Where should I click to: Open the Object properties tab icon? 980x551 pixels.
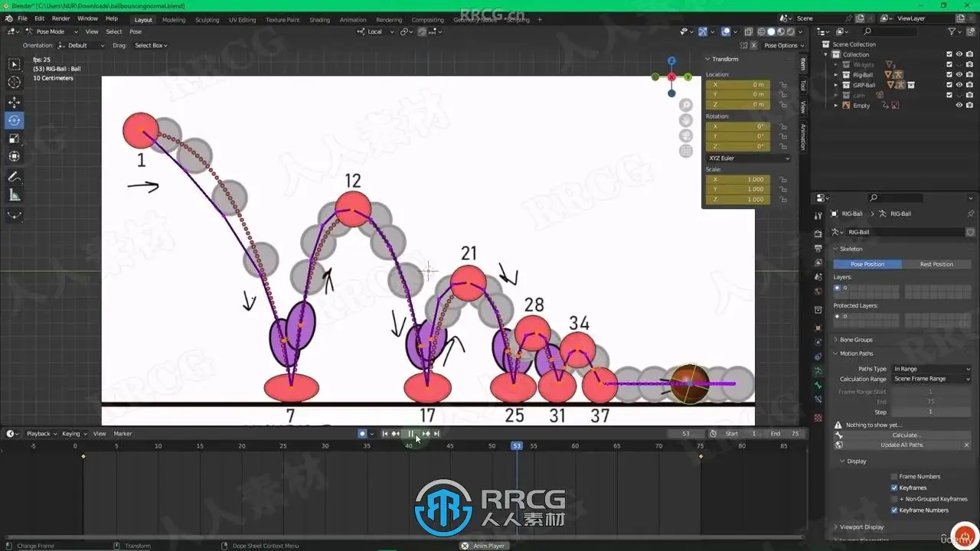click(818, 328)
